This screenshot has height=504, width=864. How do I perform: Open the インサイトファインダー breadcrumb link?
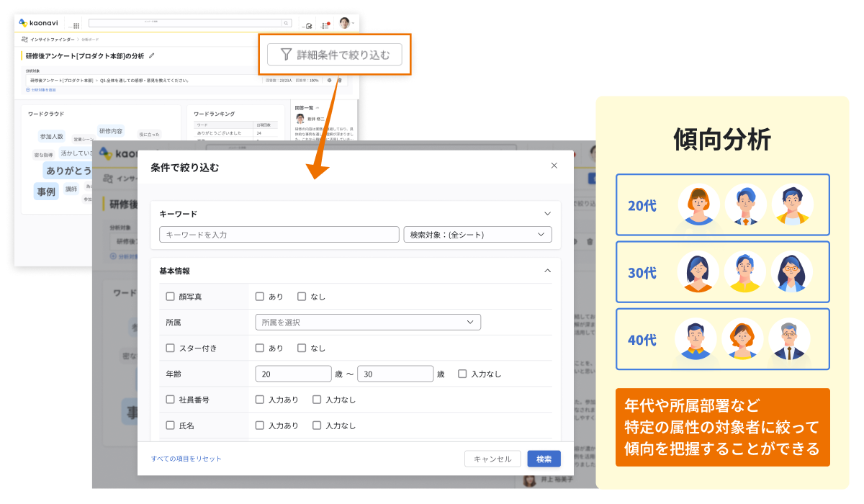click(53, 40)
